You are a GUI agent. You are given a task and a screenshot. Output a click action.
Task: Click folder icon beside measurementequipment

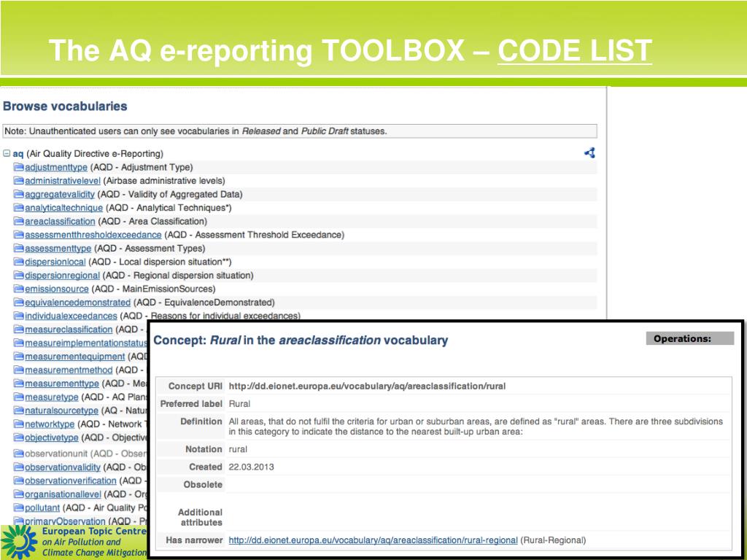click(x=18, y=356)
